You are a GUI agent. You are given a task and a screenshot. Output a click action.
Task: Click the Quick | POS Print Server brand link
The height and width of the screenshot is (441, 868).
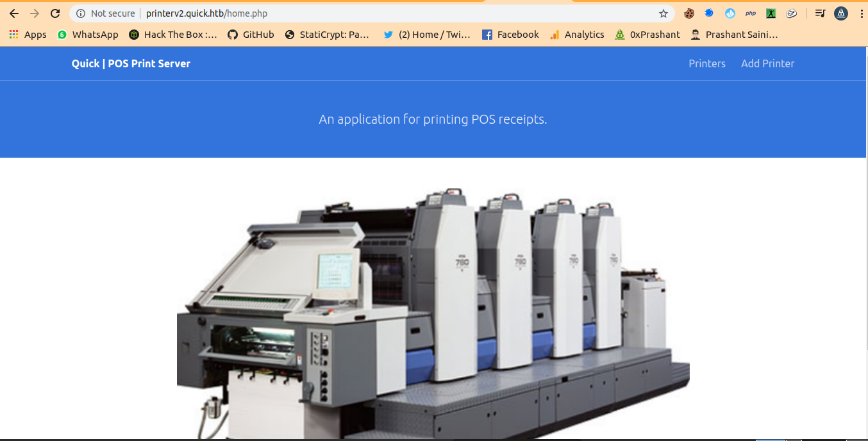(131, 63)
